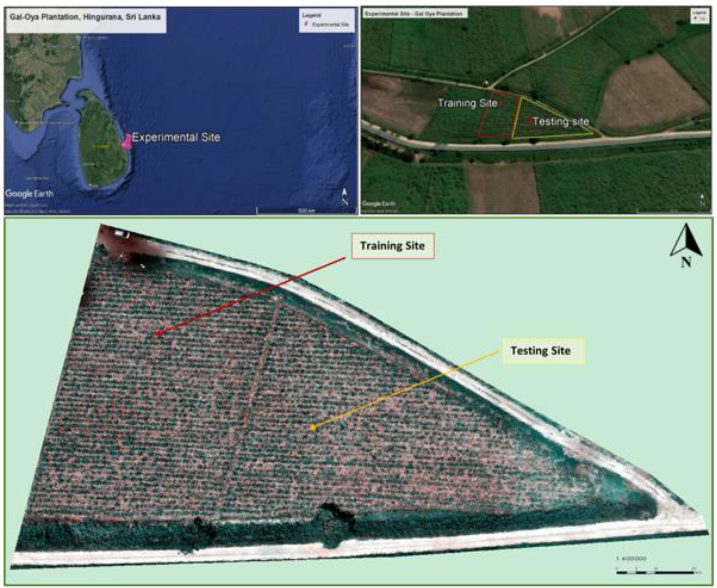Click the pink Experimental Site pin marker
717x588 pixels.
coord(127,142)
